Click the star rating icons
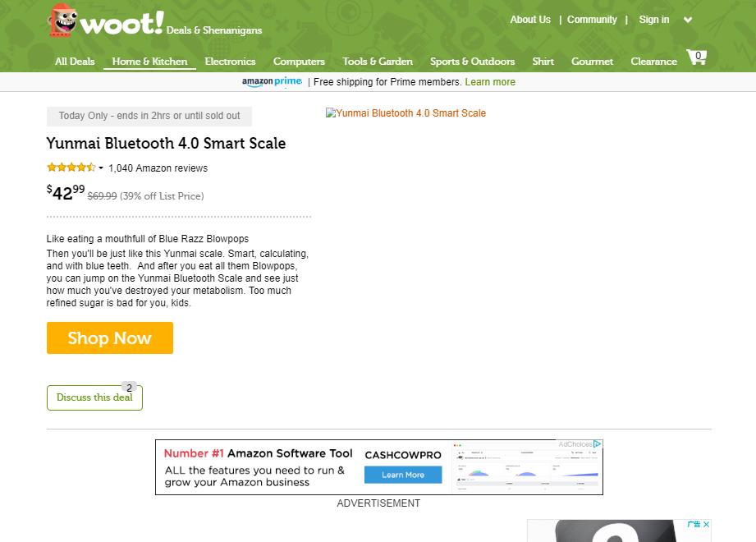Screen dimensions: 756x542 (x=71, y=168)
